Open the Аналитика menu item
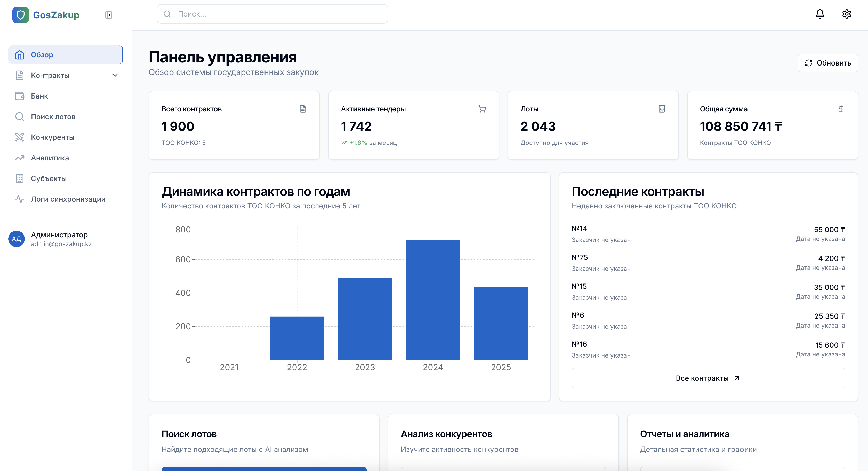Screen dimensions: 868x471 [x=50, y=158]
